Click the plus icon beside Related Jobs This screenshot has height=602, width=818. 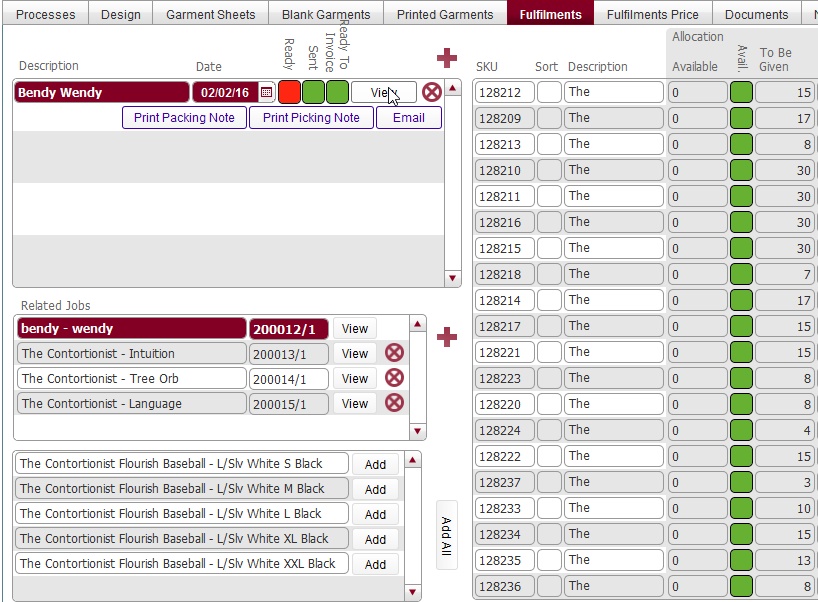446,337
